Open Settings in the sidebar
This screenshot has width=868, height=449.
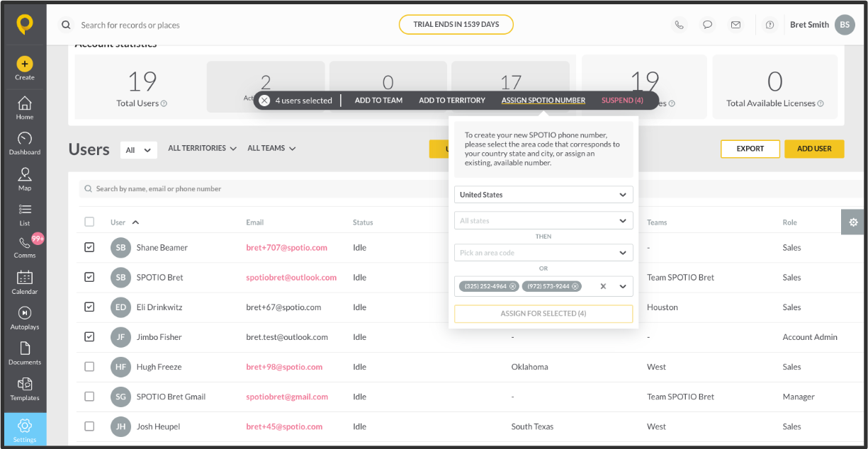click(25, 430)
